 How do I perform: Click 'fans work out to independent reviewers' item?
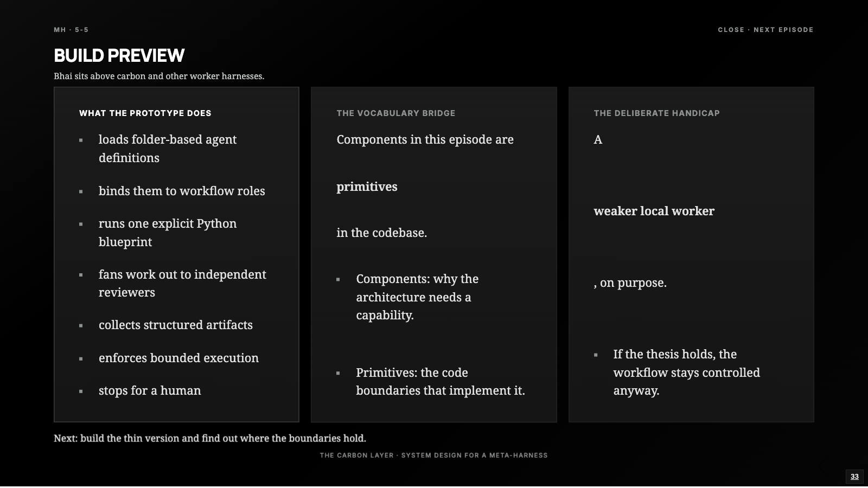(x=182, y=284)
